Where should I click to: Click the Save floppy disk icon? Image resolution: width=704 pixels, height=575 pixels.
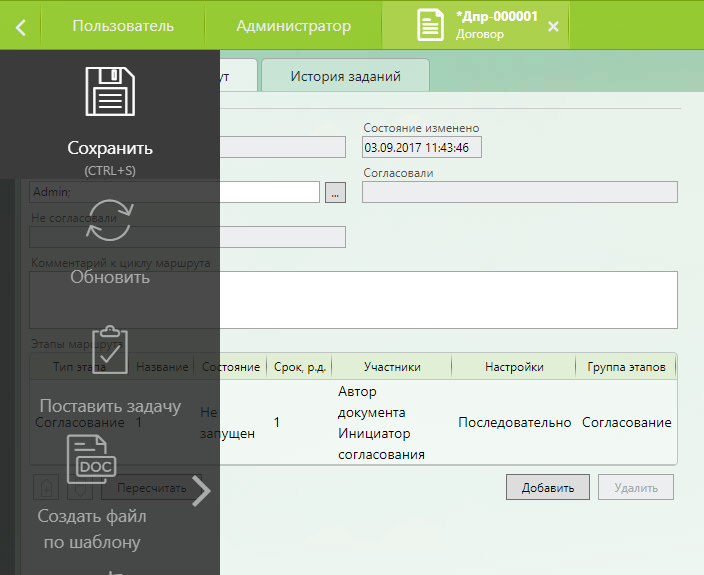(x=110, y=91)
